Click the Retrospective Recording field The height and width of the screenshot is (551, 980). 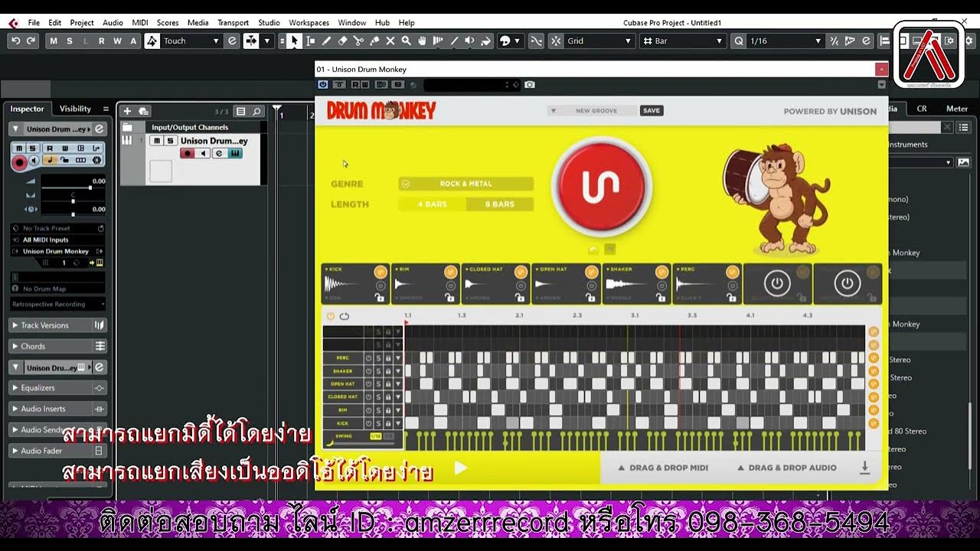[x=58, y=305]
